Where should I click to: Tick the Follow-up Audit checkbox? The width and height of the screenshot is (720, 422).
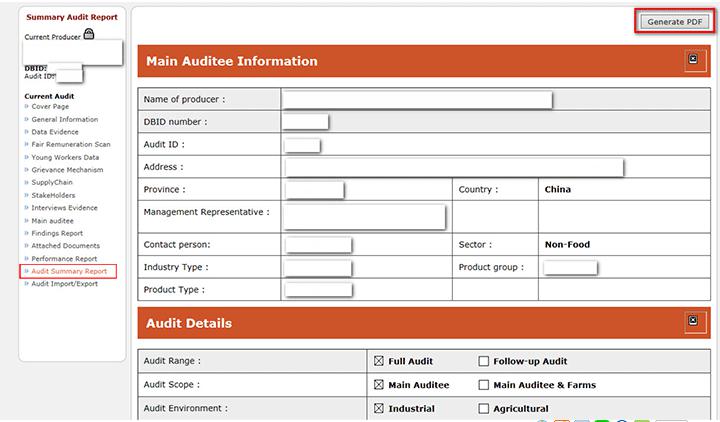coord(484,361)
